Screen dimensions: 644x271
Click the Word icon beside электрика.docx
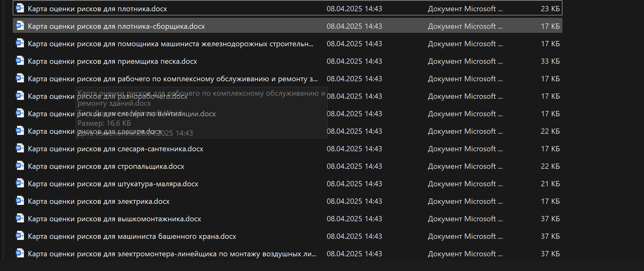click(20, 201)
